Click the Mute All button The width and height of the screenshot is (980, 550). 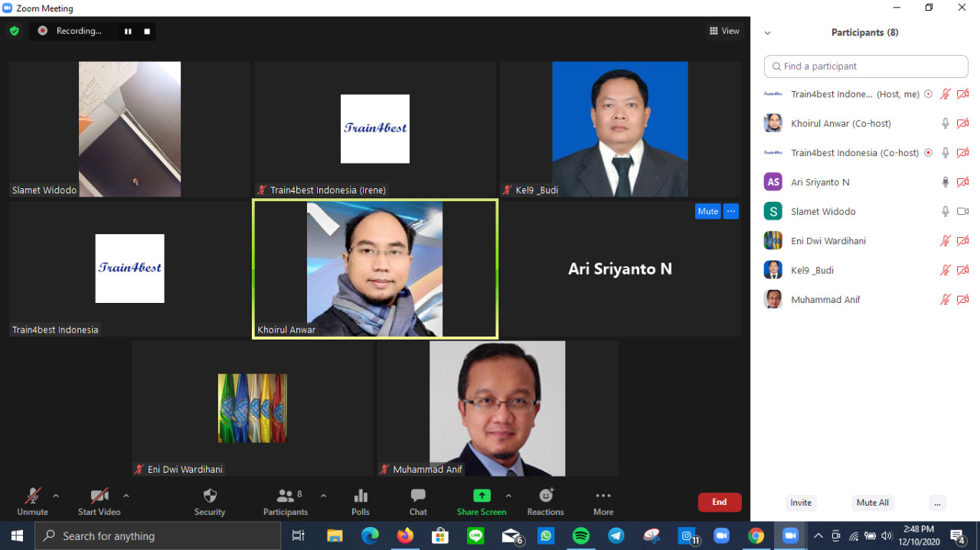[x=872, y=503]
